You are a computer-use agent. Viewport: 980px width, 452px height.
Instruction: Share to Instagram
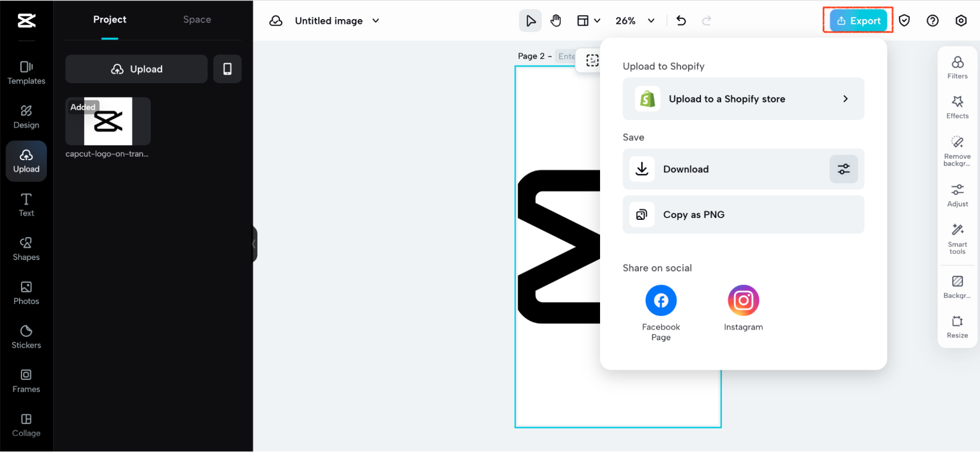click(743, 308)
